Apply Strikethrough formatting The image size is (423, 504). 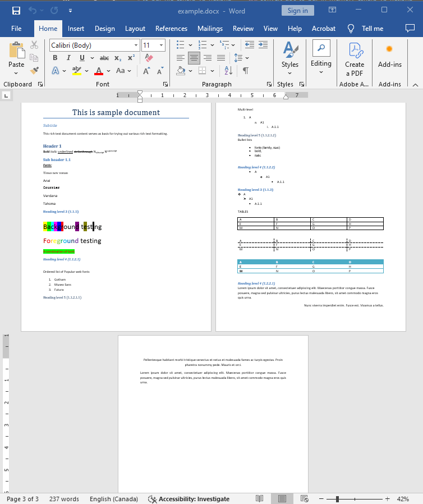click(x=104, y=58)
